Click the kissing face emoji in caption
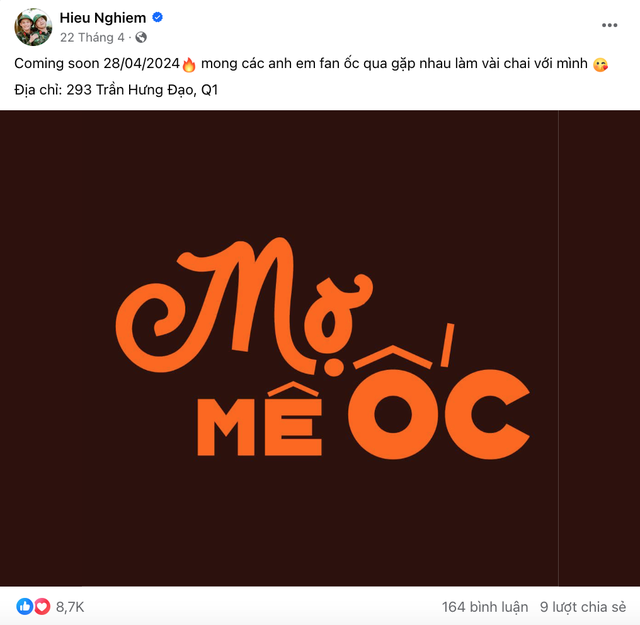 (600, 65)
